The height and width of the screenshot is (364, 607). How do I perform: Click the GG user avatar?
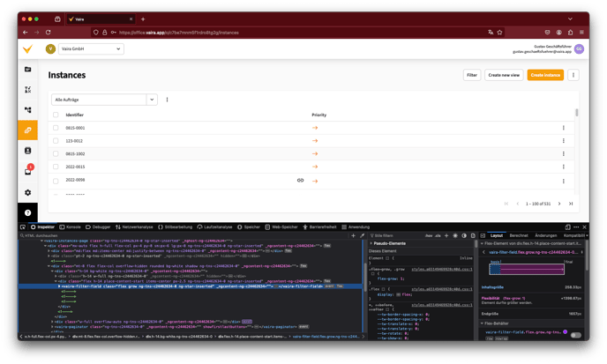tap(579, 49)
